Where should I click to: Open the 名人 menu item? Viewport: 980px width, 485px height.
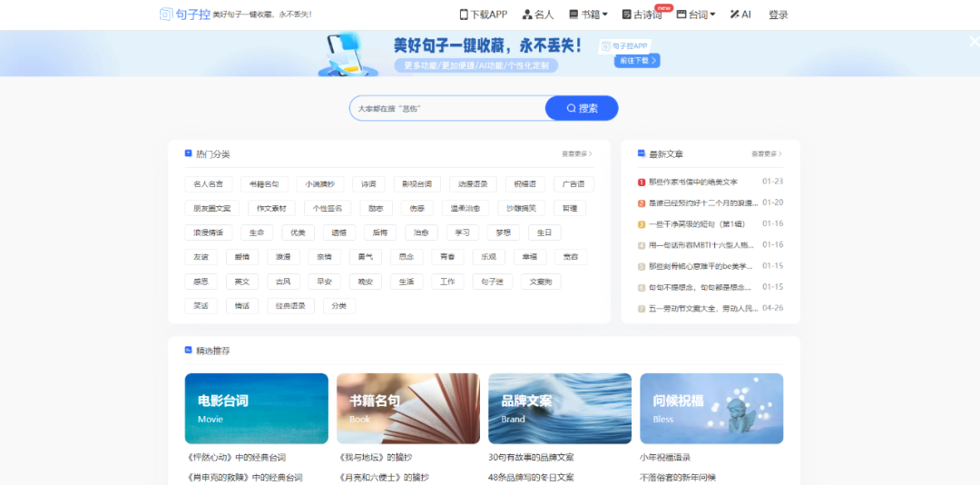click(538, 15)
